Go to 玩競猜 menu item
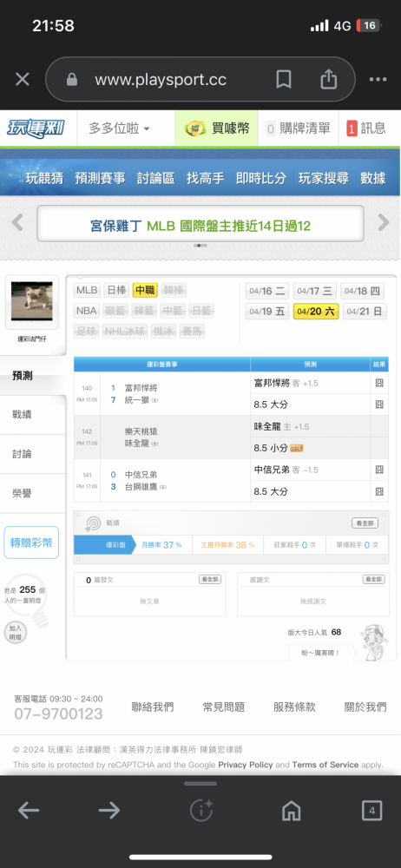 pos(44,178)
